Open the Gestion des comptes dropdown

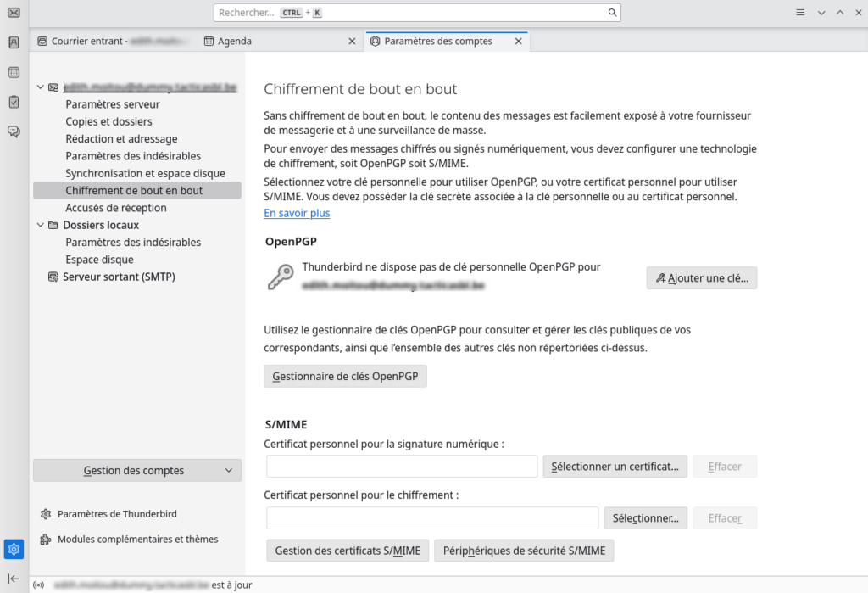pyautogui.click(x=137, y=471)
